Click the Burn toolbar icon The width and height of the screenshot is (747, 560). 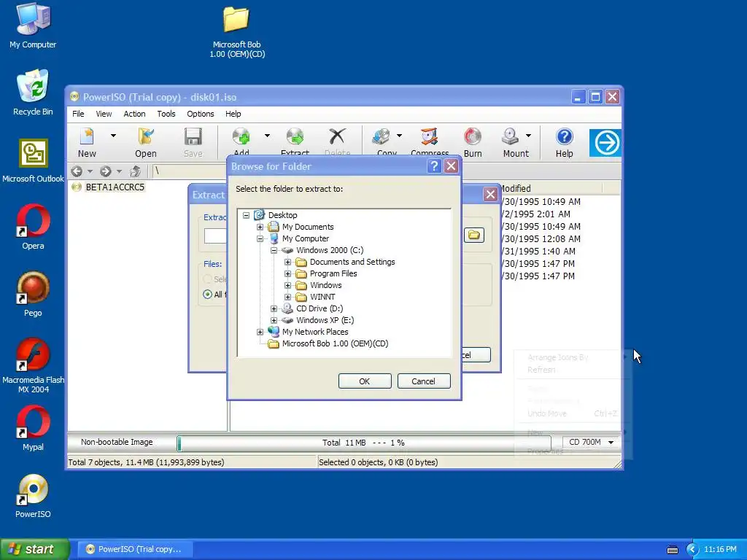click(x=473, y=142)
